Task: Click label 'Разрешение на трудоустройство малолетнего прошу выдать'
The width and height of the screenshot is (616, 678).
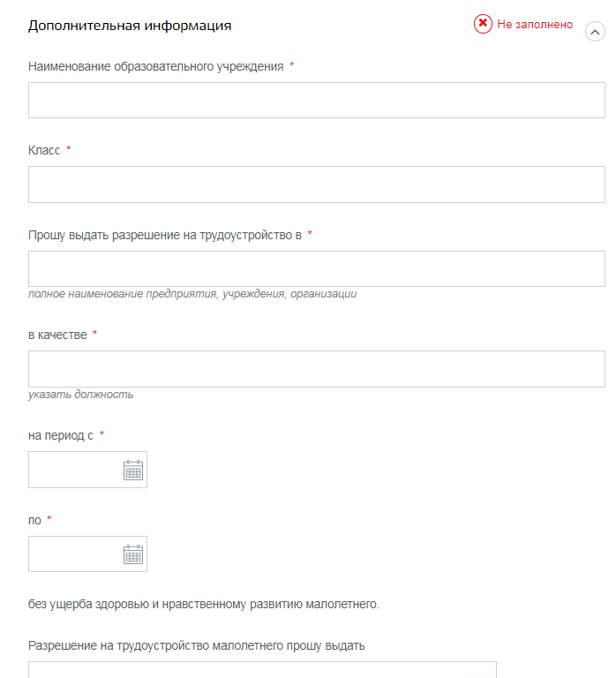Action: (197, 645)
